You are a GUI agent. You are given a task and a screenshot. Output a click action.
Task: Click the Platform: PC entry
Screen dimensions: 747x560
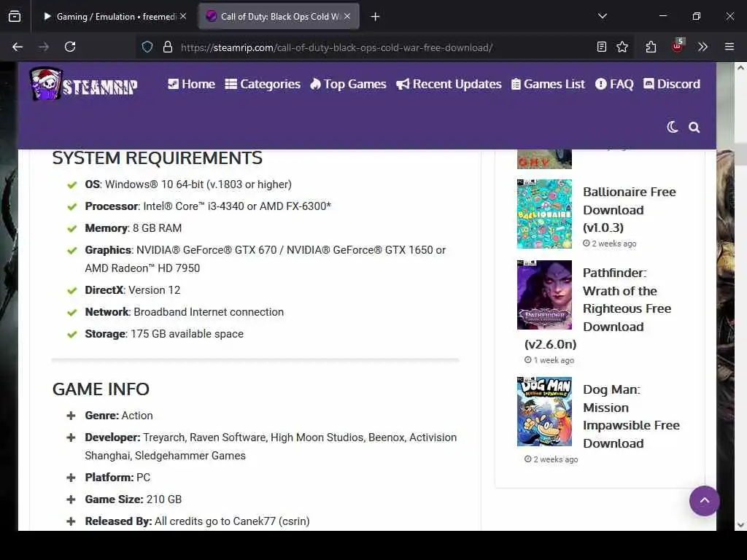[x=117, y=477]
